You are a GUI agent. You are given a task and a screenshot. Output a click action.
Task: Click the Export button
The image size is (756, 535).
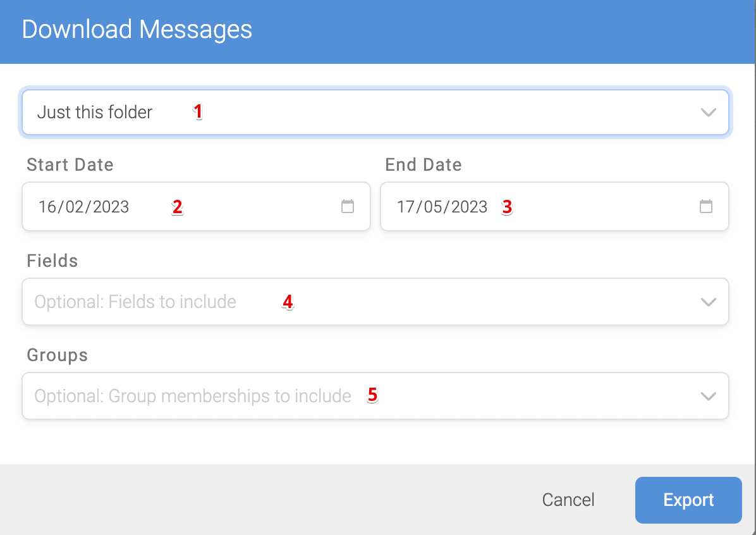click(x=688, y=500)
